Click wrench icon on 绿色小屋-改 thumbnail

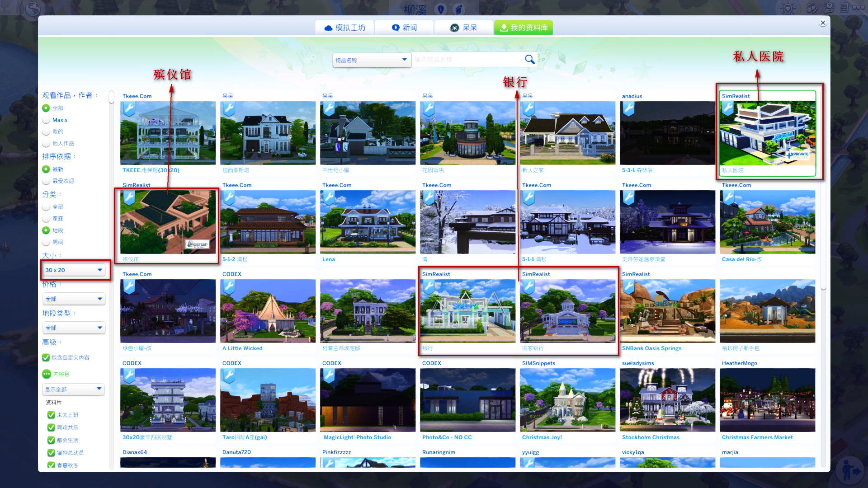(x=129, y=287)
